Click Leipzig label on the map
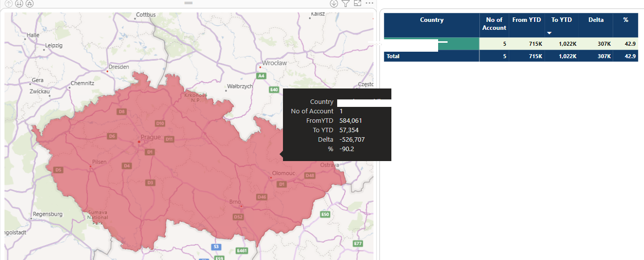Screen dimensions: 644x260 53,45
